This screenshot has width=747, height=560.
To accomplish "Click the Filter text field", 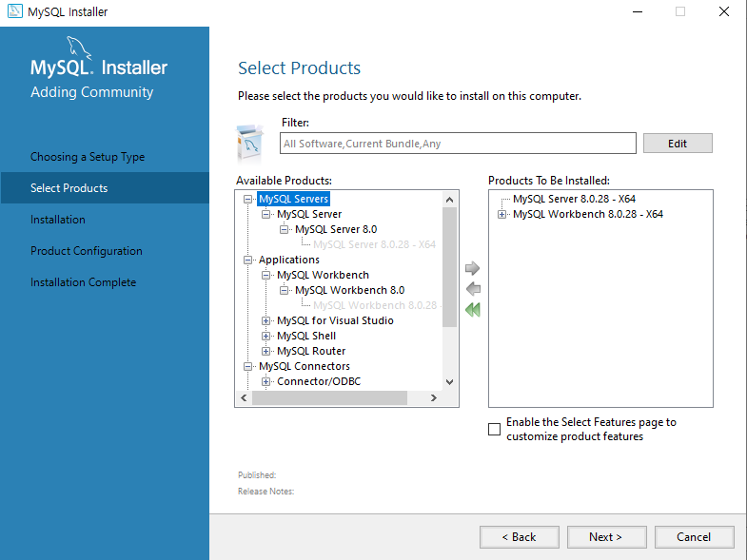I will pyautogui.click(x=458, y=144).
